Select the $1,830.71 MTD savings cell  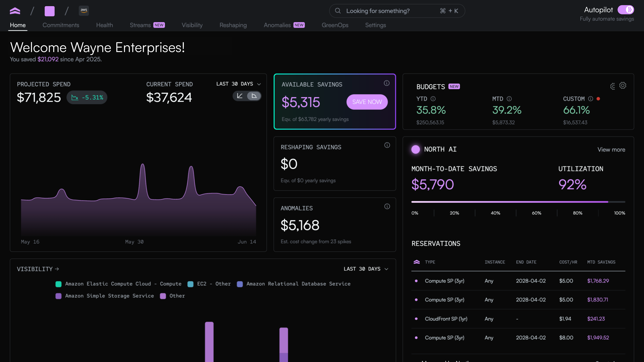pyautogui.click(x=598, y=300)
